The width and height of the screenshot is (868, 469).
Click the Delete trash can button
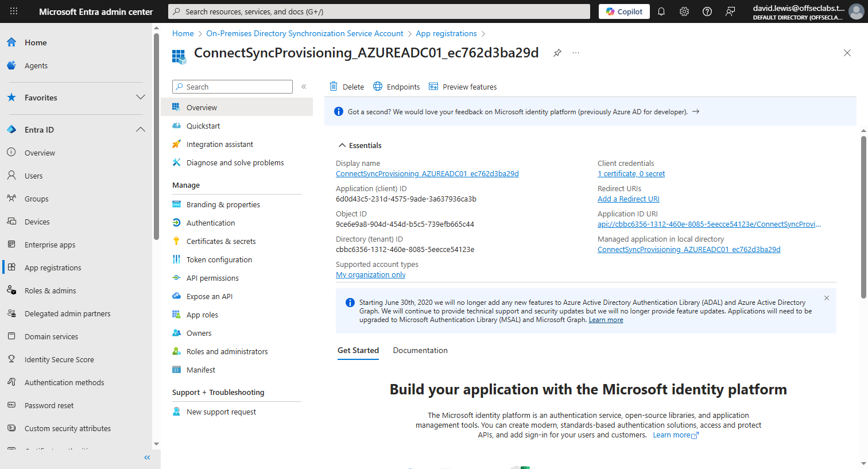(347, 87)
